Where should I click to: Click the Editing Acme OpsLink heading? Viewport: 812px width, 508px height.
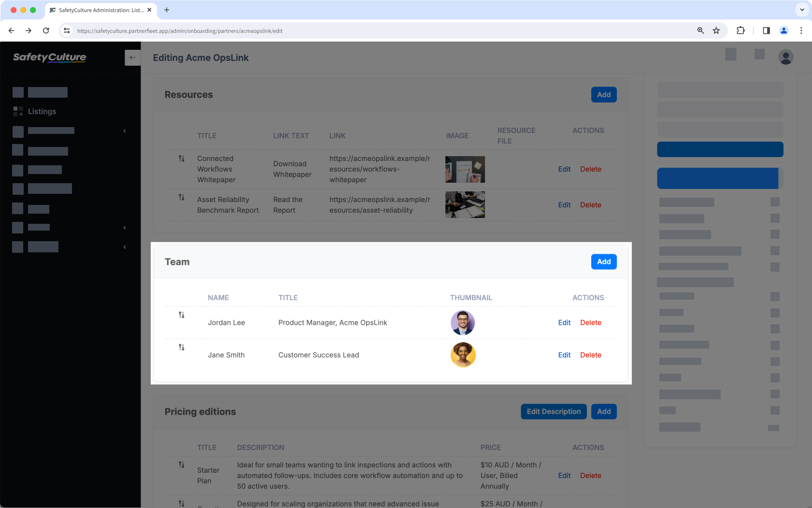click(x=201, y=58)
